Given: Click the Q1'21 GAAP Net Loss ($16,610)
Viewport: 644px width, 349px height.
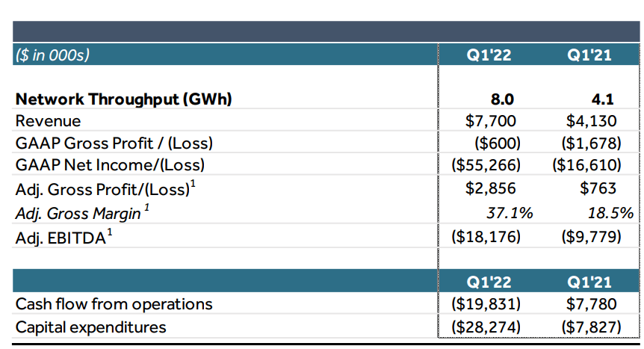Looking at the screenshot, I should tap(587, 165).
